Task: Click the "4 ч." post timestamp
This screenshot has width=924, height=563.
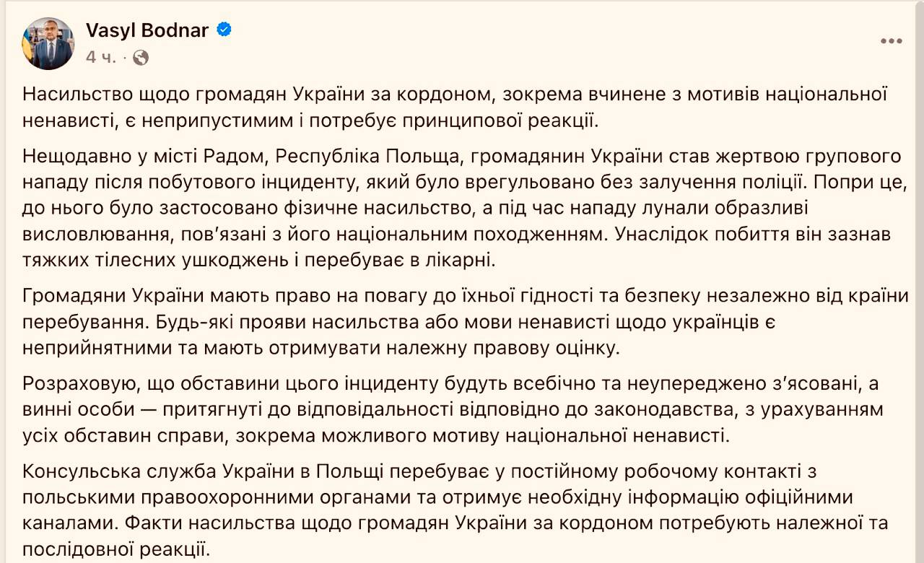Action: click(100, 58)
